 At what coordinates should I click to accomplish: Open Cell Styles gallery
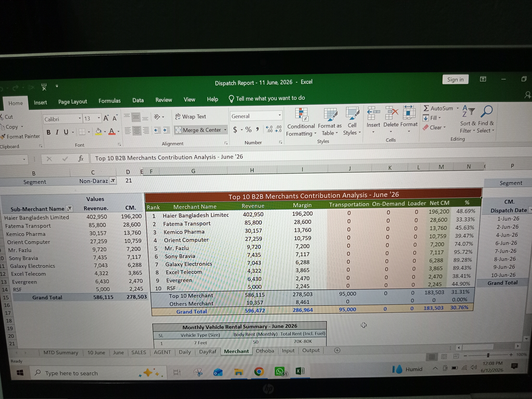click(x=352, y=121)
